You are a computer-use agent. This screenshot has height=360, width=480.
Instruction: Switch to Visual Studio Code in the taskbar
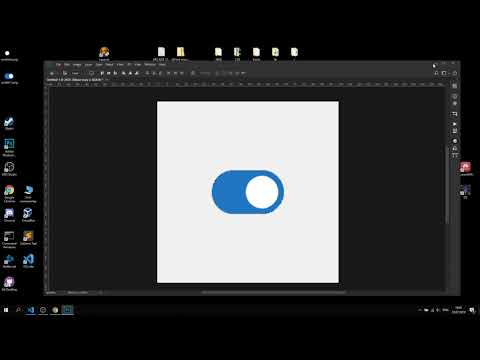coord(31,310)
